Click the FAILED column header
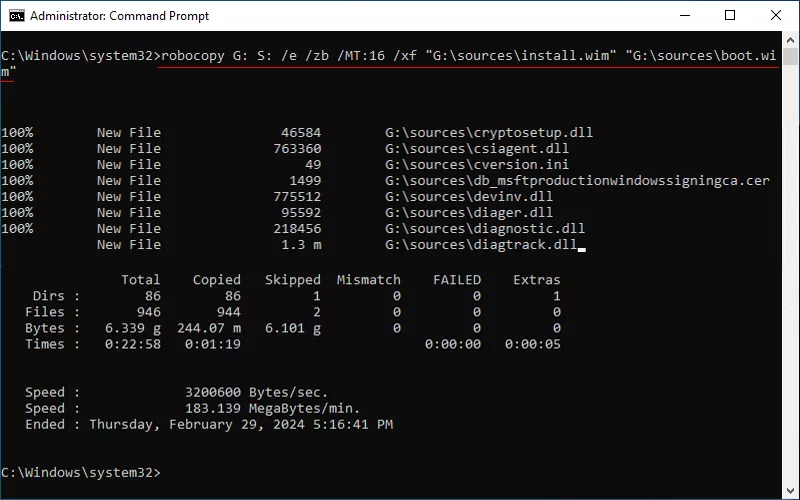This screenshot has height=500, width=800. [456, 280]
